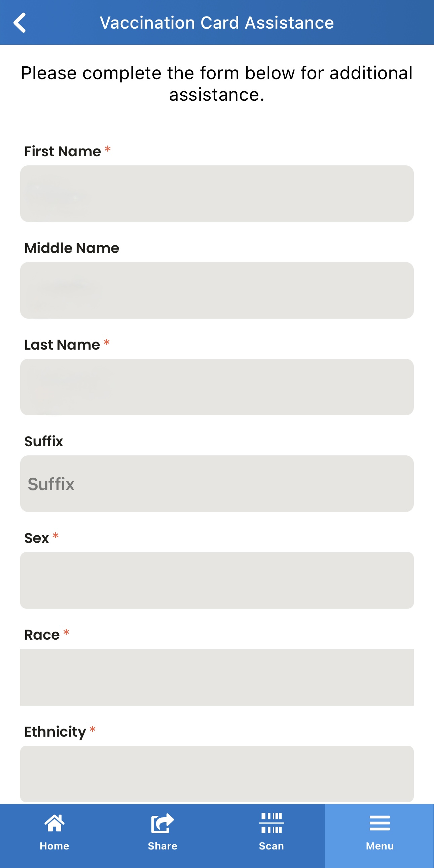Focus the Last Name input field
The height and width of the screenshot is (868, 434).
(217, 387)
